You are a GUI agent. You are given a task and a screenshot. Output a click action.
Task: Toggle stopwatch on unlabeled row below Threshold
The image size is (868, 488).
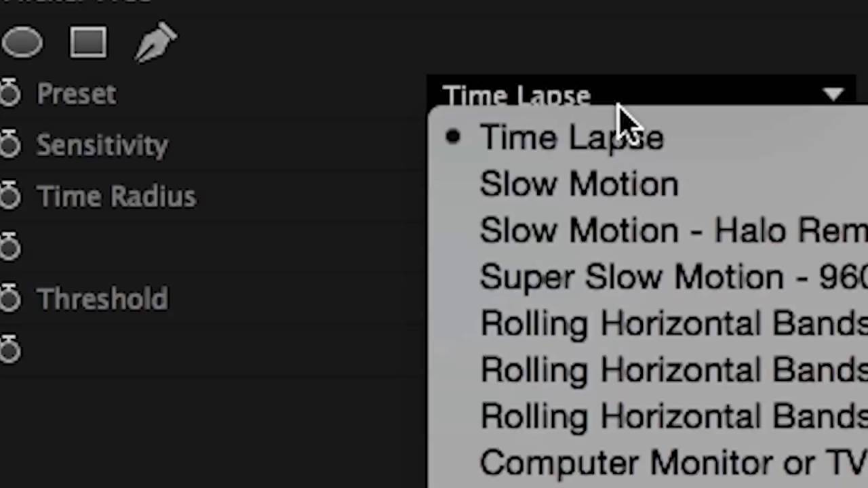click(x=10, y=350)
